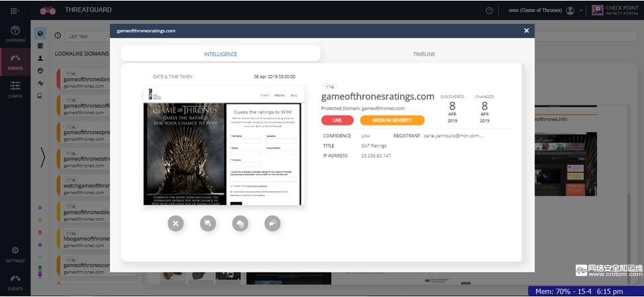
Task: Click the LIVE status badge
Action: pos(337,120)
